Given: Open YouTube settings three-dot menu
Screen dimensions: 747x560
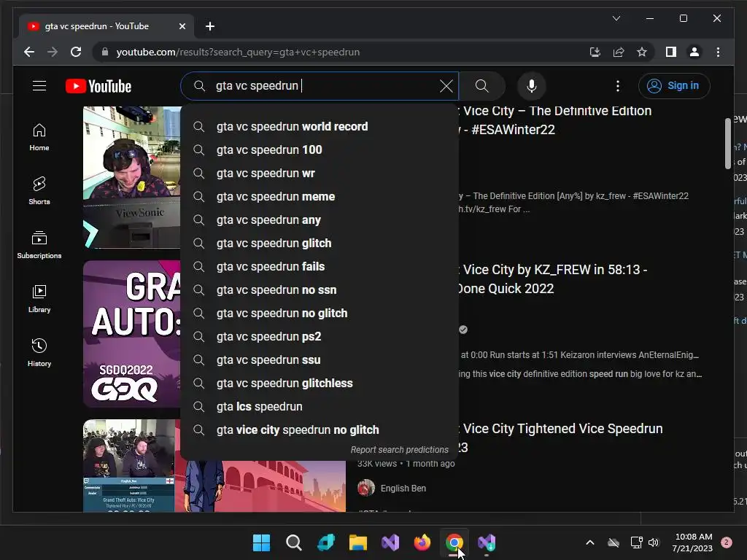Looking at the screenshot, I should coord(617,86).
